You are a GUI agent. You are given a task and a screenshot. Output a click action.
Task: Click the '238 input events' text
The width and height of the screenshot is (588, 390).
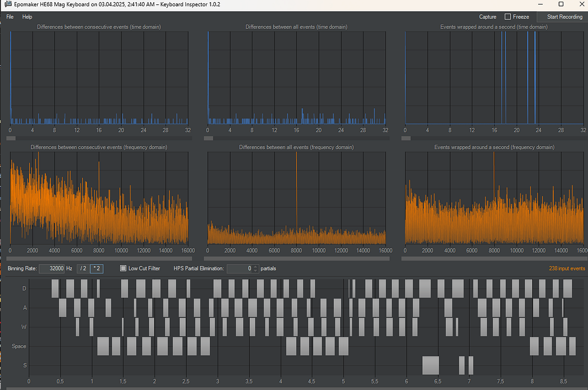[567, 268]
